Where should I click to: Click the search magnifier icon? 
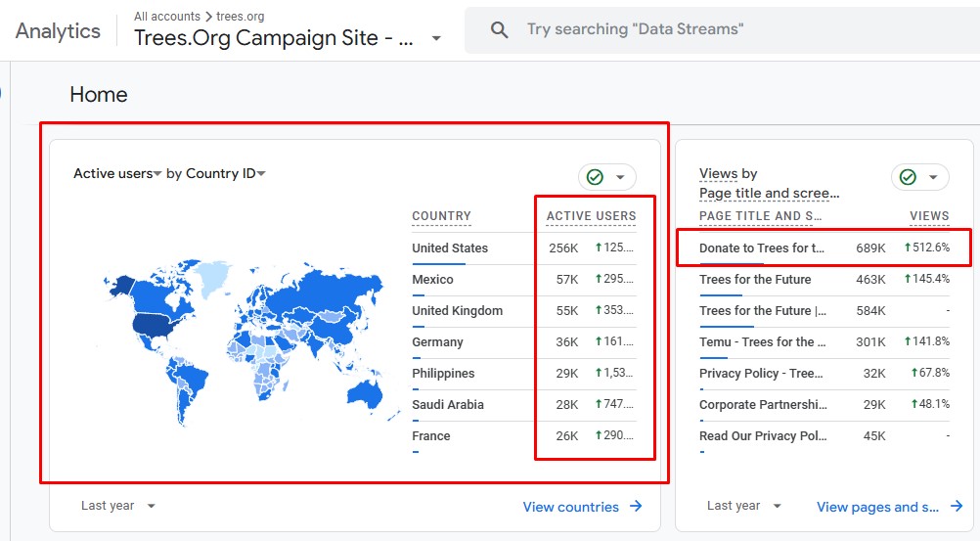point(499,29)
